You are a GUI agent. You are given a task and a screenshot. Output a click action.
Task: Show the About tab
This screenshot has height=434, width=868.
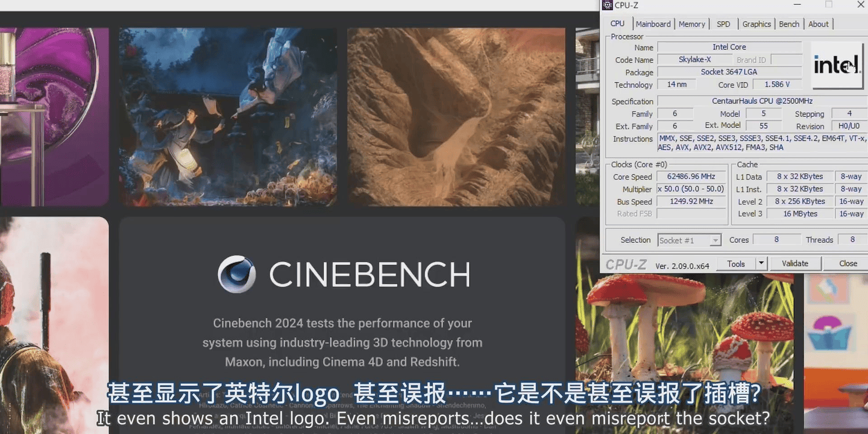818,24
